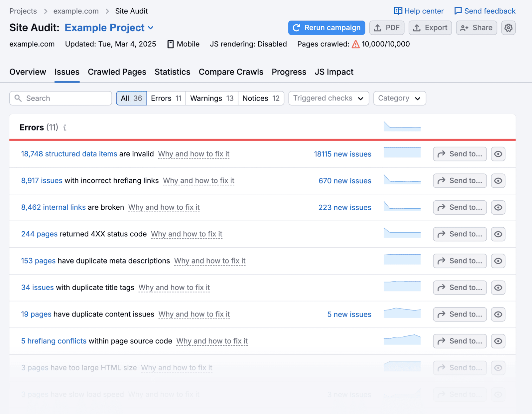This screenshot has width=532, height=414.
Task: Open the Site Audit settings gear
Action: (508, 28)
